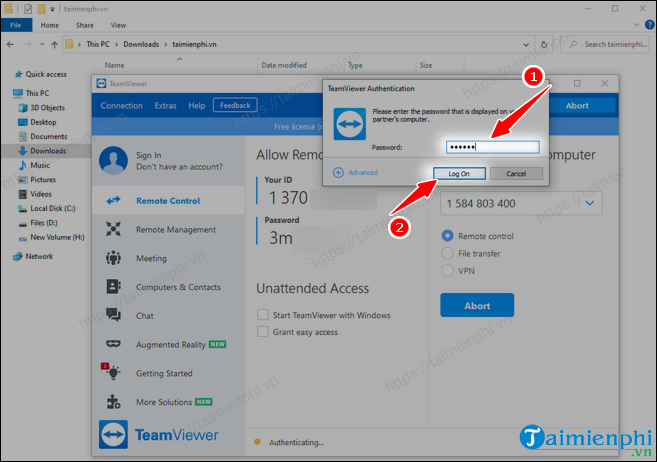The image size is (657, 462).
Task: Select Files (D:) drive in Explorer
Action: [x=44, y=222]
